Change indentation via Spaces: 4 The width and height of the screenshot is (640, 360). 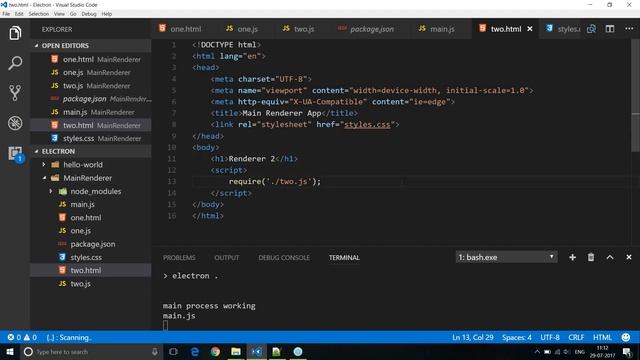point(517,338)
